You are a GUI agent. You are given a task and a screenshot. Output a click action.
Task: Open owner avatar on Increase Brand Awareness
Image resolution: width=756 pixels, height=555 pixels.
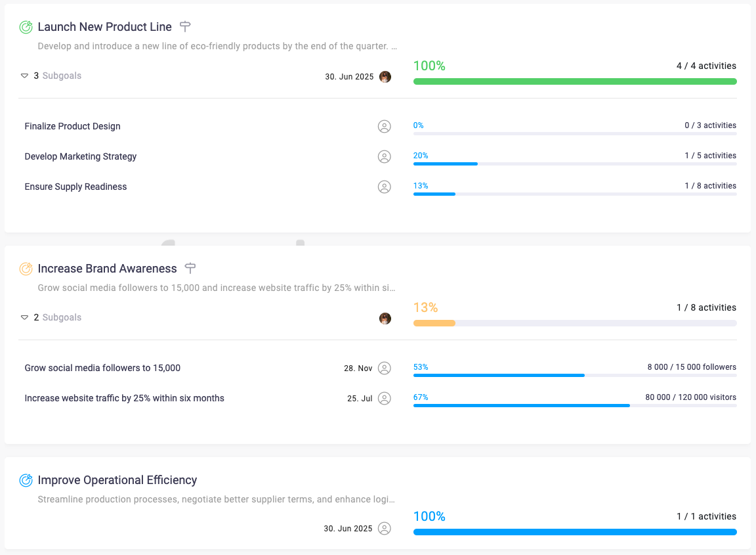(x=385, y=319)
